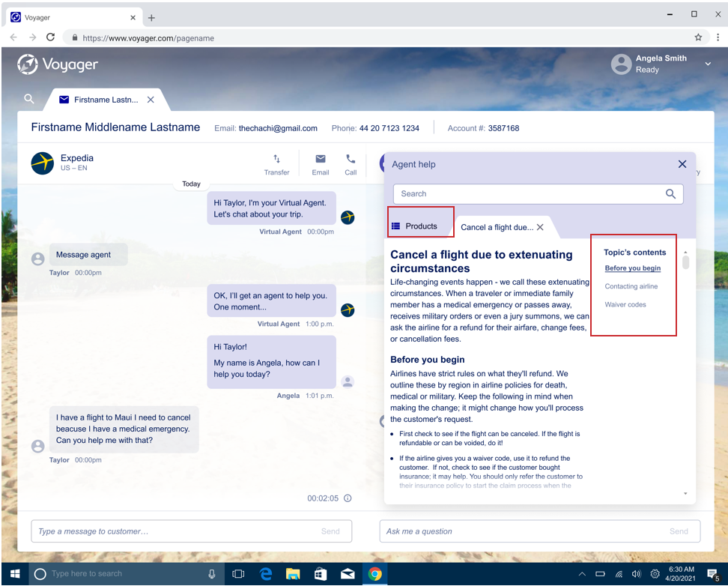
Task: Close the Agent help panel
Action: point(682,164)
